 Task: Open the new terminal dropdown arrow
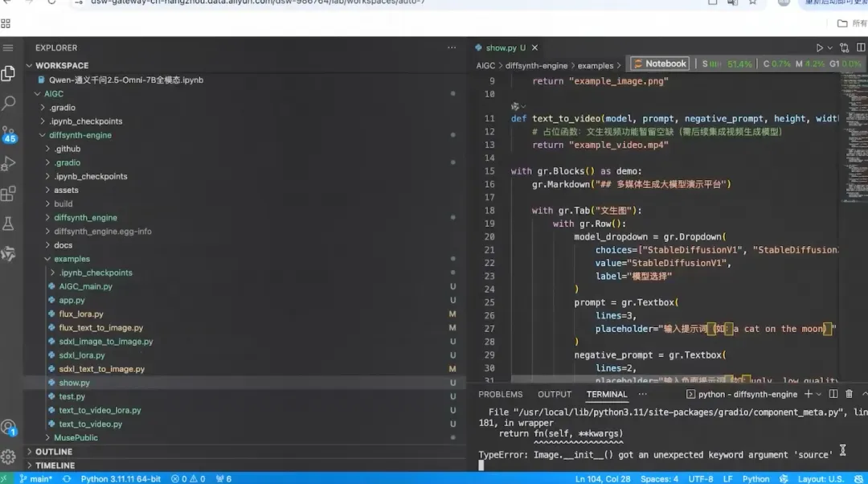coord(819,394)
